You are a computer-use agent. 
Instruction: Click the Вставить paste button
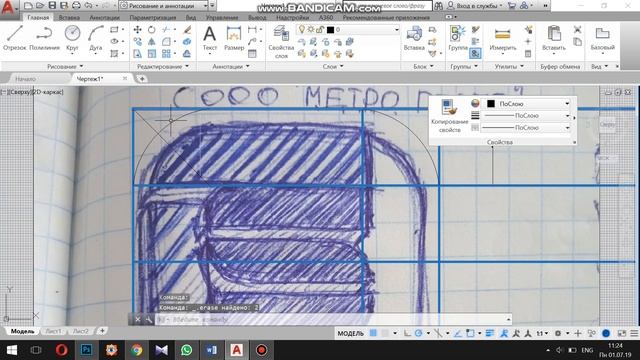[x=554, y=39]
